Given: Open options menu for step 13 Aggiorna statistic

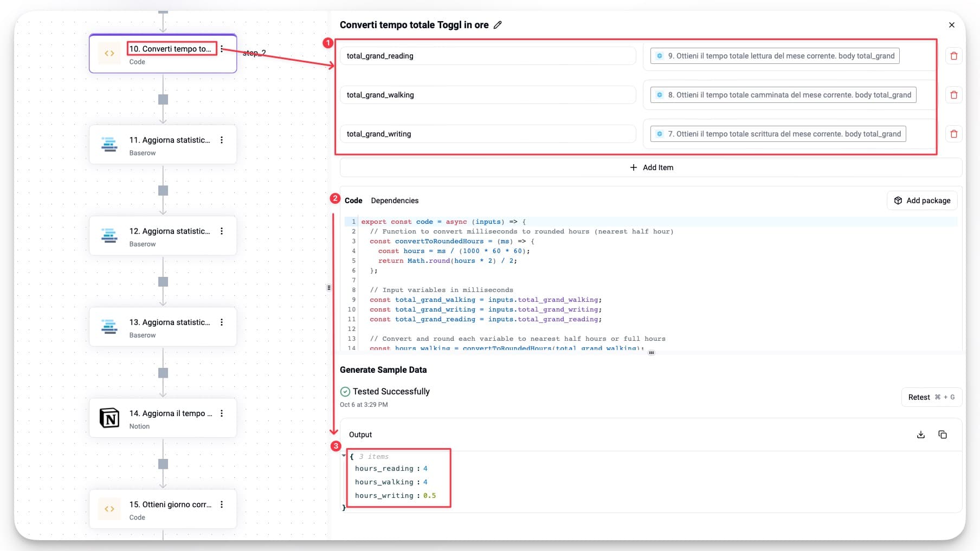Looking at the screenshot, I should tap(222, 322).
